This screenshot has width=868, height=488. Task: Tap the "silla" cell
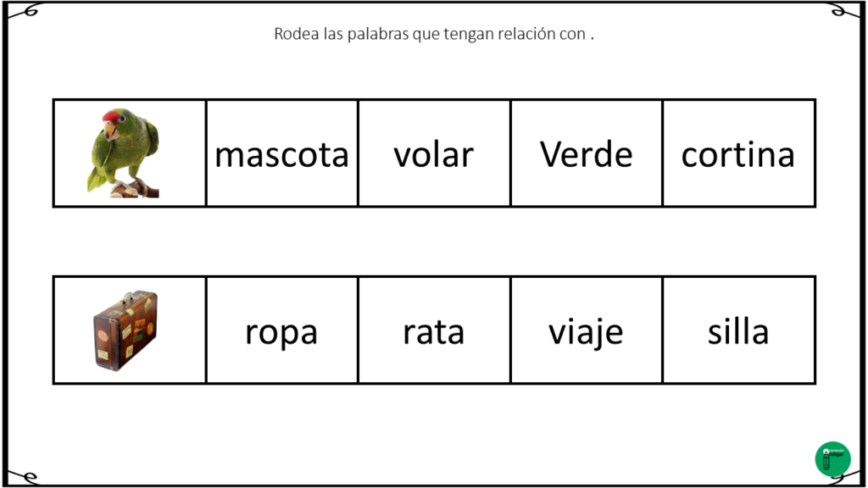738,331
